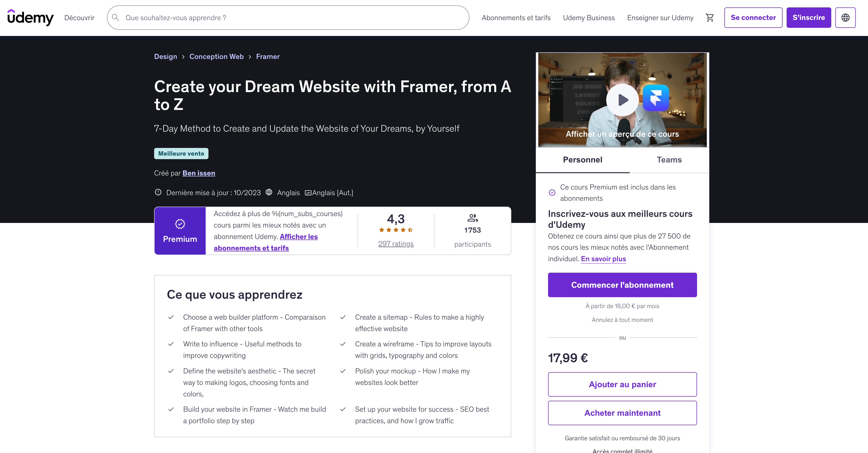Open instructor Ben issen's profile link
The height and width of the screenshot is (453, 868).
point(199,173)
